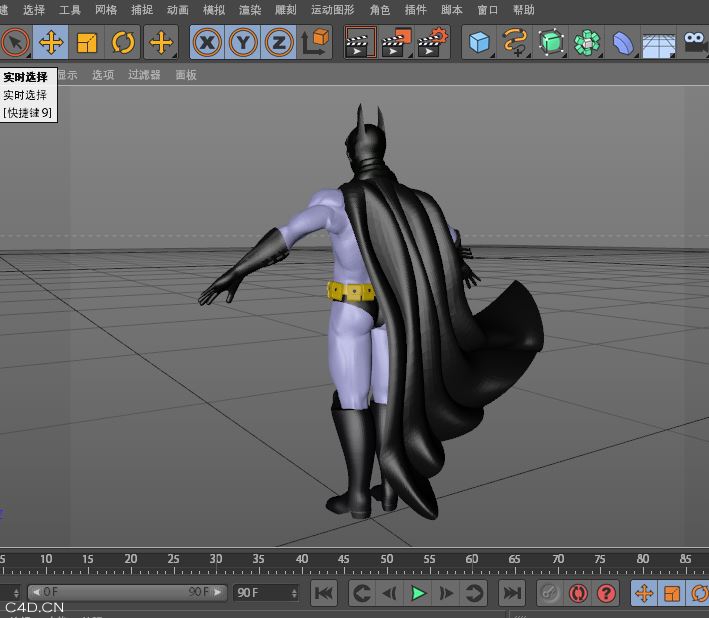Image resolution: width=709 pixels, height=618 pixels.
Task: Open viewport 过滤器 menu
Action: click(x=144, y=75)
